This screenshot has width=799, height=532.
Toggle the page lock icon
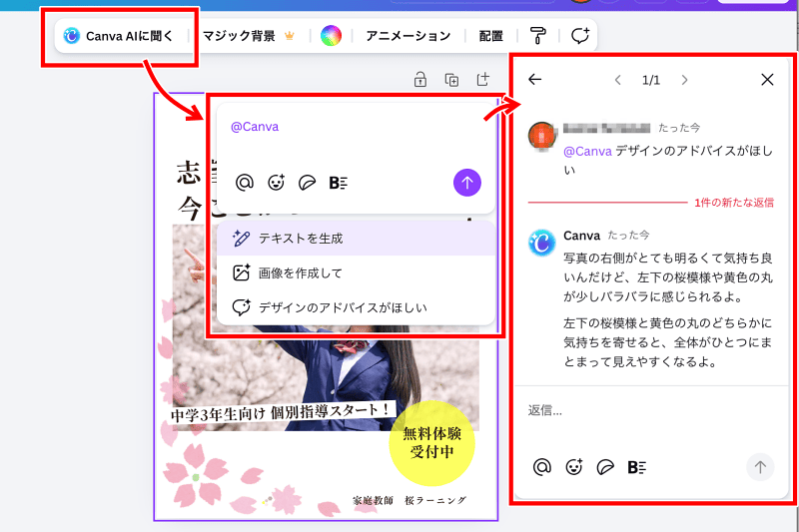tap(420, 80)
